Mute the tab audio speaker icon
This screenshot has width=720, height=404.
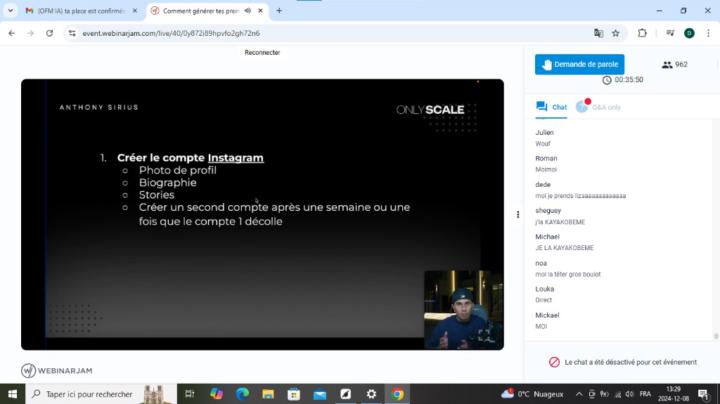point(248,11)
